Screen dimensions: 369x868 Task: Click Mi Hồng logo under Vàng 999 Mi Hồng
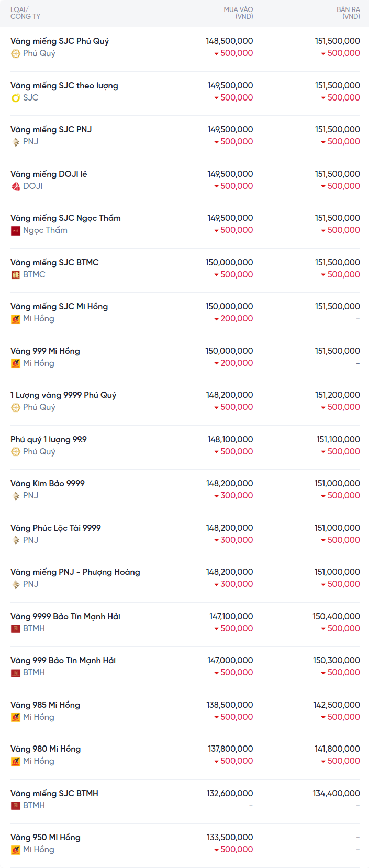(x=16, y=363)
